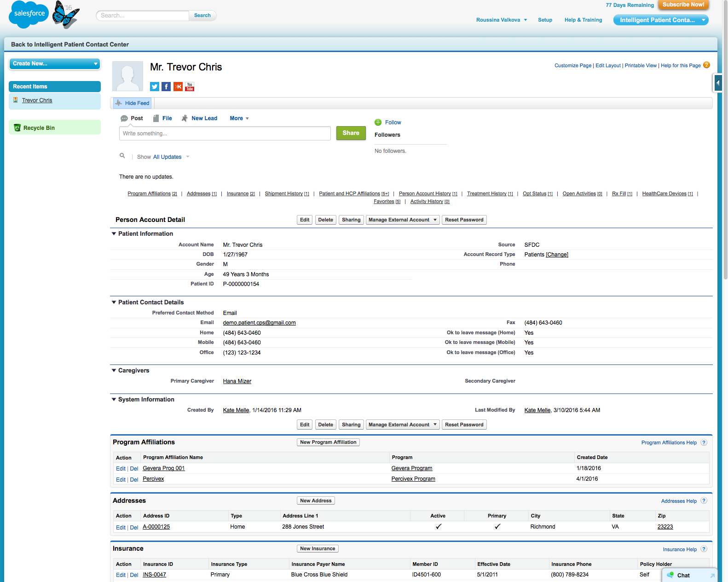Click the green Share button
The image size is (728, 582).
tap(351, 133)
